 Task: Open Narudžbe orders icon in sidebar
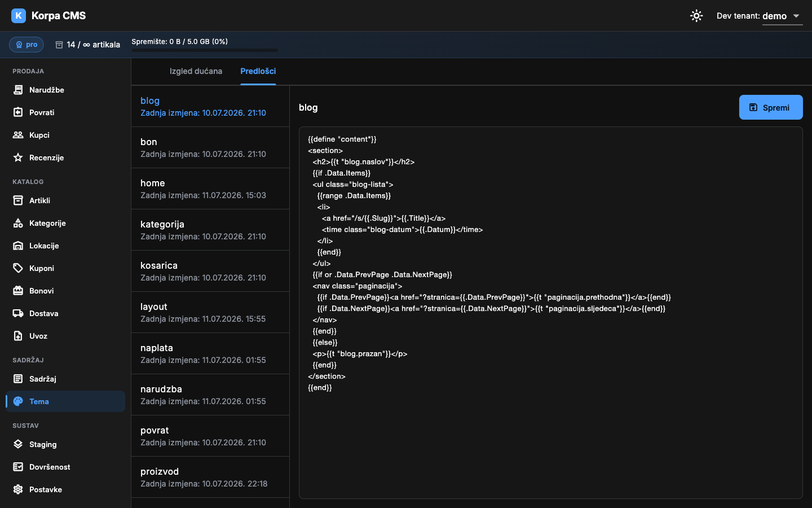18,90
